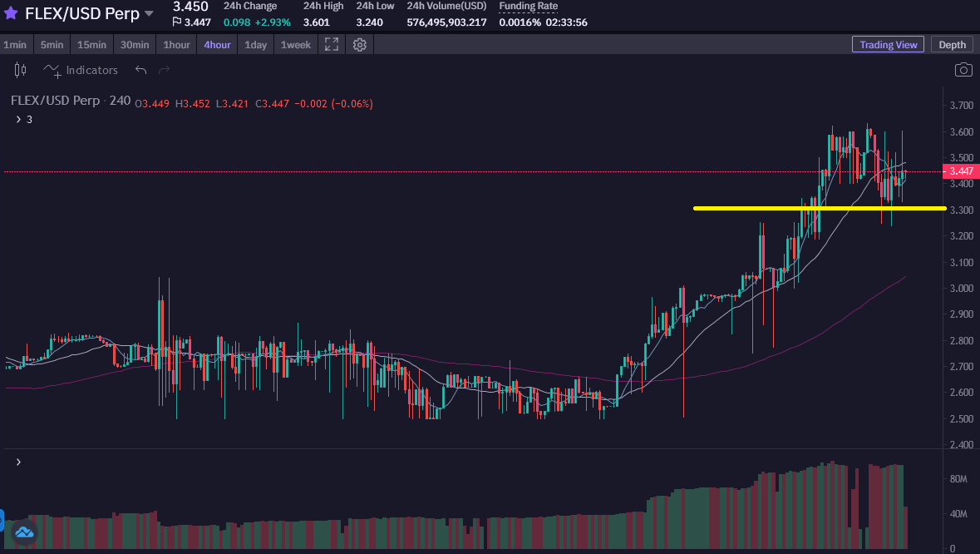980x554 pixels.
Task: Click the mark price flag 3.447
Action: [x=191, y=22]
